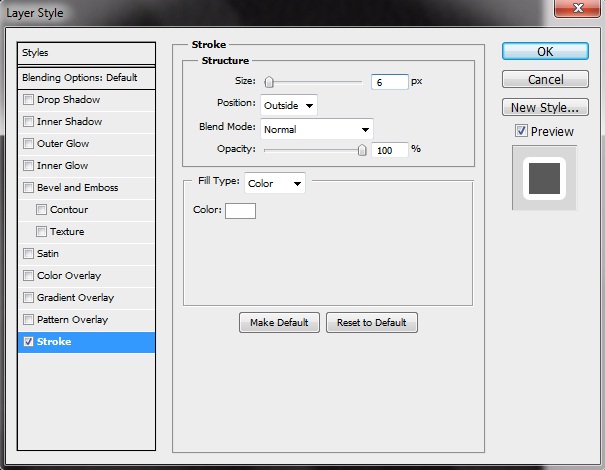Select the Outer Glow label

pyautogui.click(x=63, y=144)
